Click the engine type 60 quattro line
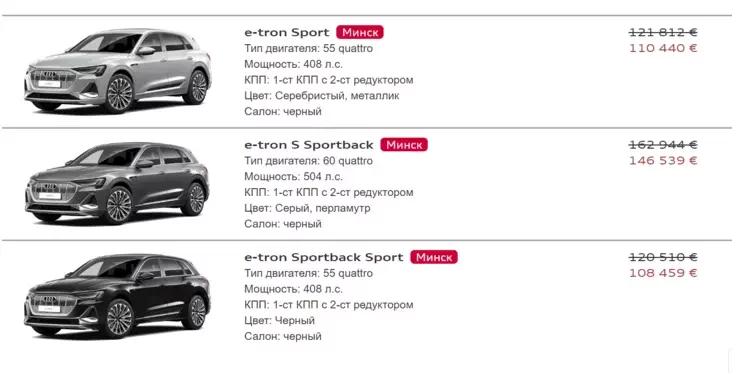 [309, 161]
